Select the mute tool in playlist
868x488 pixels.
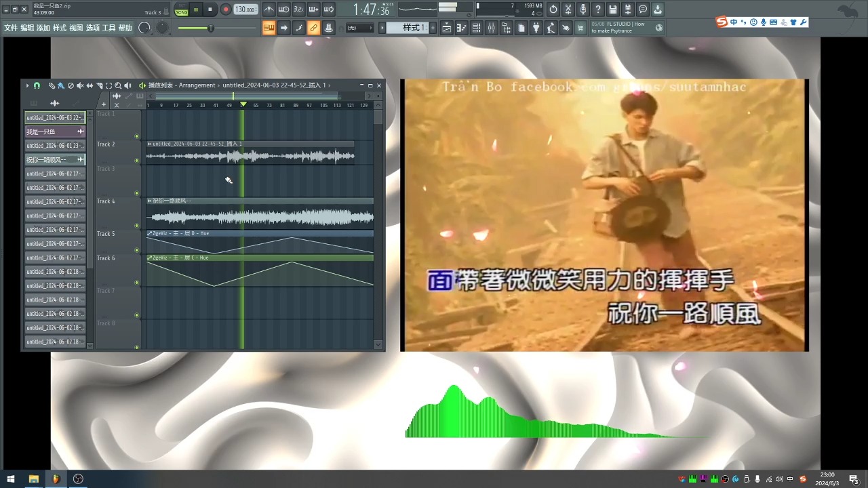pos(80,85)
